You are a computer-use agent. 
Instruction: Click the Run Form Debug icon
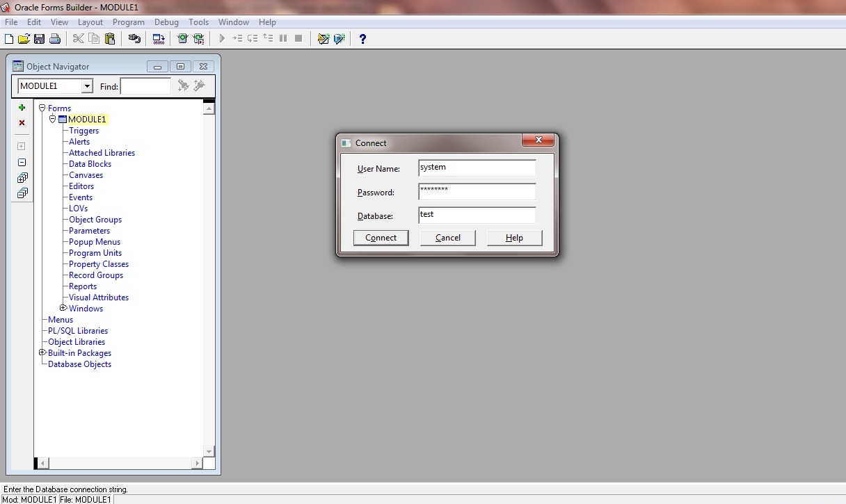coord(198,39)
